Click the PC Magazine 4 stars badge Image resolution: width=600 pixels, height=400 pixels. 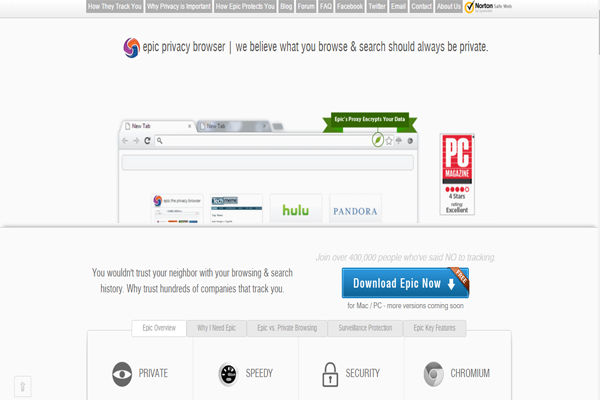click(x=457, y=174)
